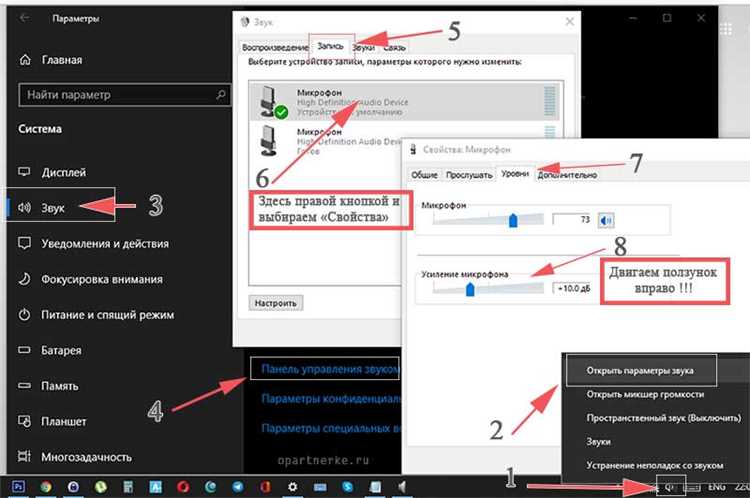This screenshot has height=498, width=750.
Task: Click the Усиление микрофона slider handle
Action: click(x=470, y=289)
